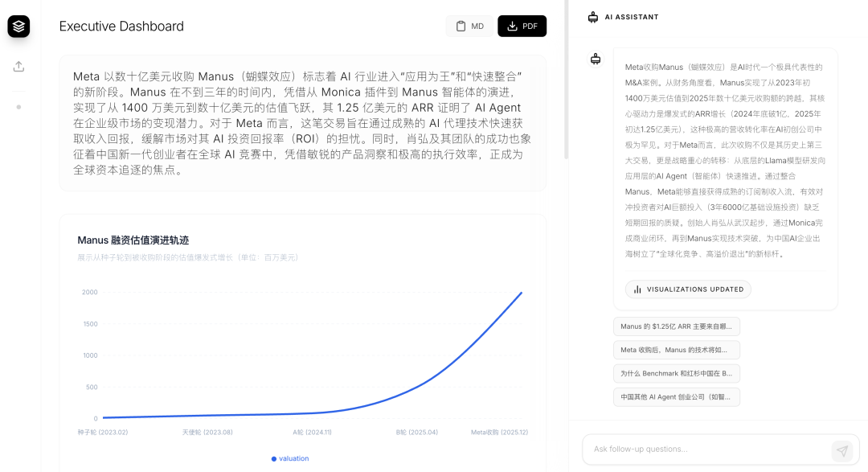Click the dashboard's vertical scrollbar
This screenshot has width=868, height=472.
point(566,80)
